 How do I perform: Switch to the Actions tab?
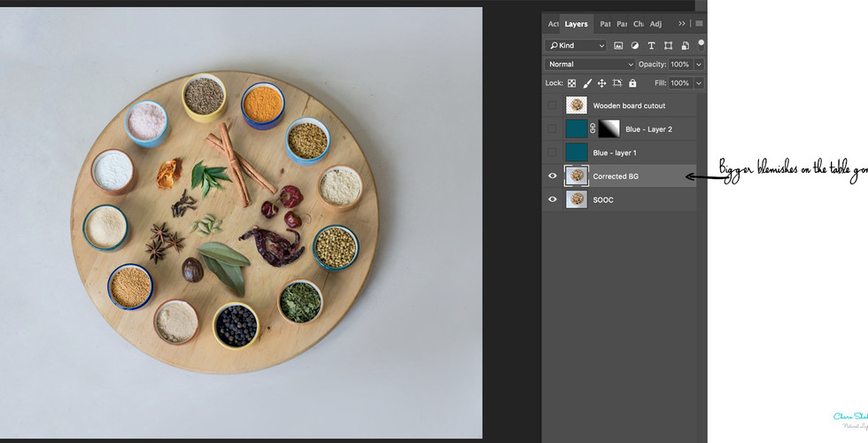pos(553,24)
